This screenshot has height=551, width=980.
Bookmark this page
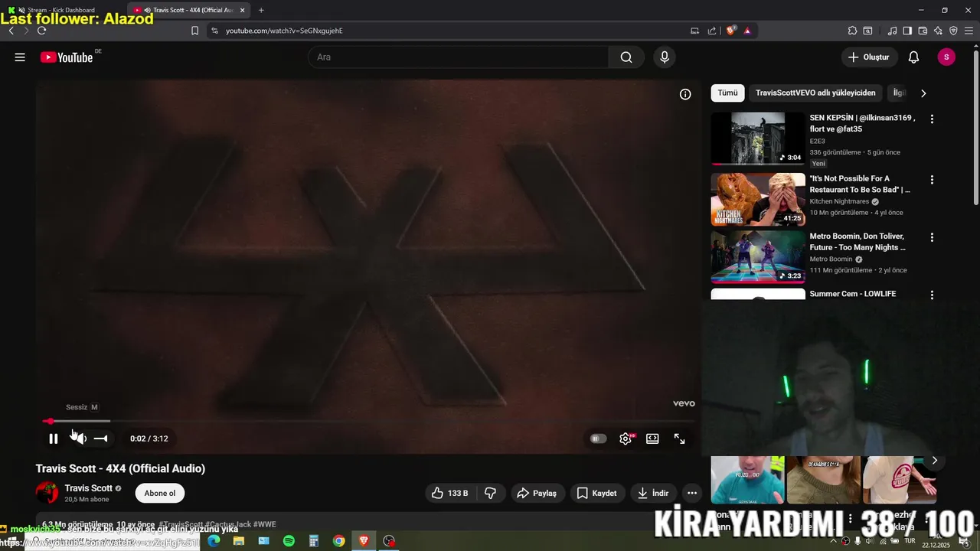(x=194, y=31)
